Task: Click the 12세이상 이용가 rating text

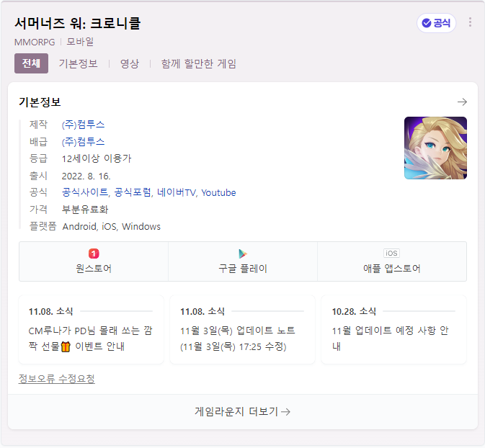Action: (97, 158)
